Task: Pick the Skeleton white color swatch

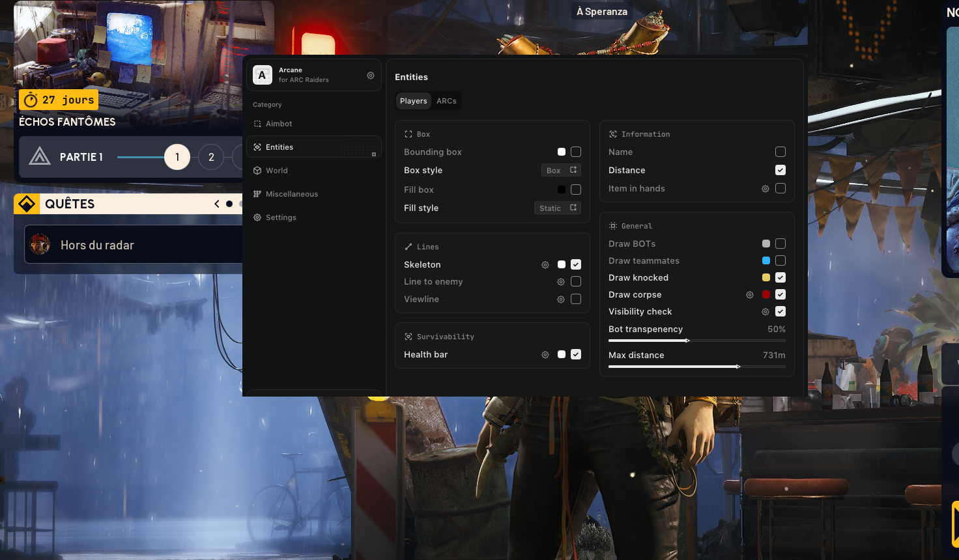Action: tap(562, 264)
